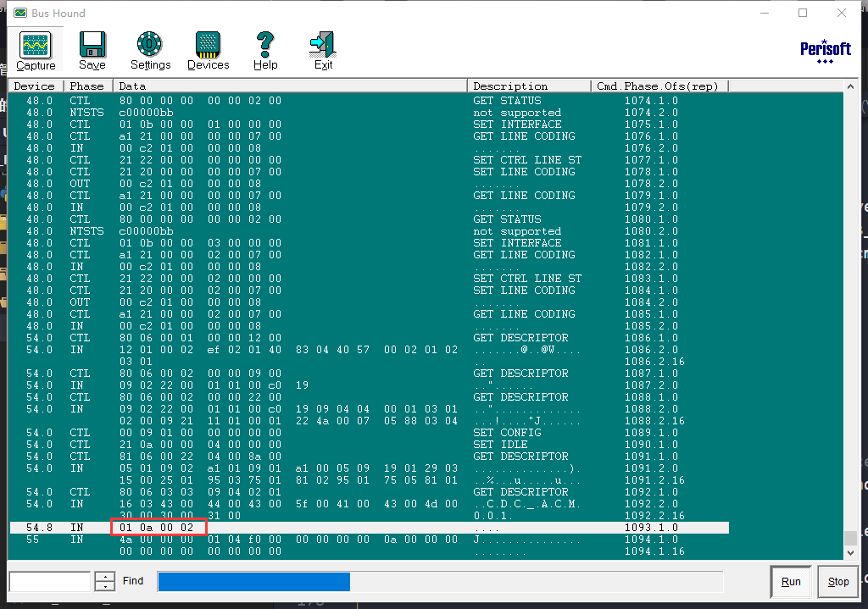Click the search input box beside Find

click(49, 581)
